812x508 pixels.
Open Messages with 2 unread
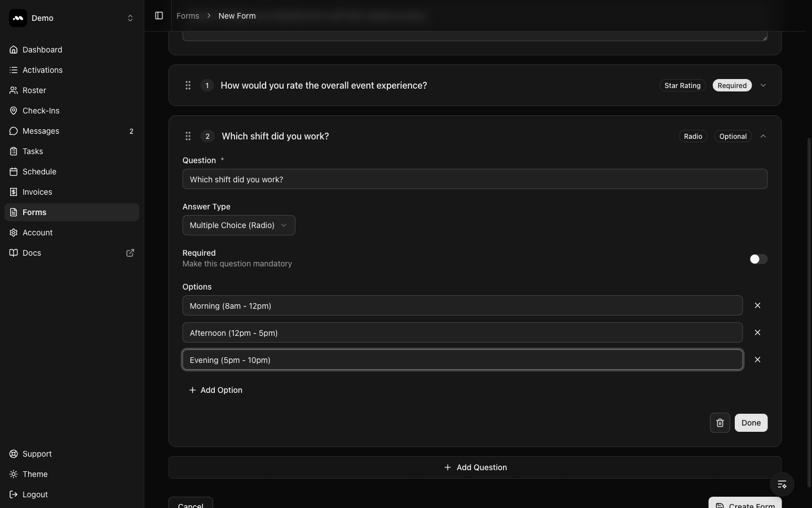tap(41, 131)
